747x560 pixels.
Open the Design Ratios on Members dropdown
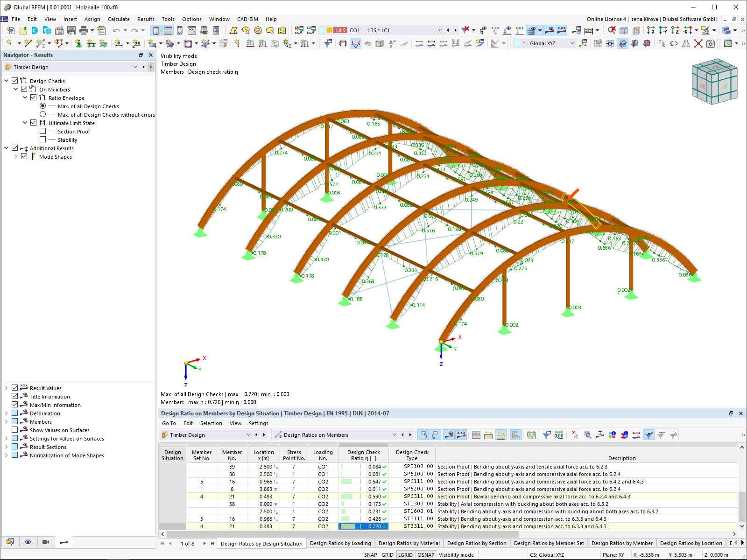point(395,435)
